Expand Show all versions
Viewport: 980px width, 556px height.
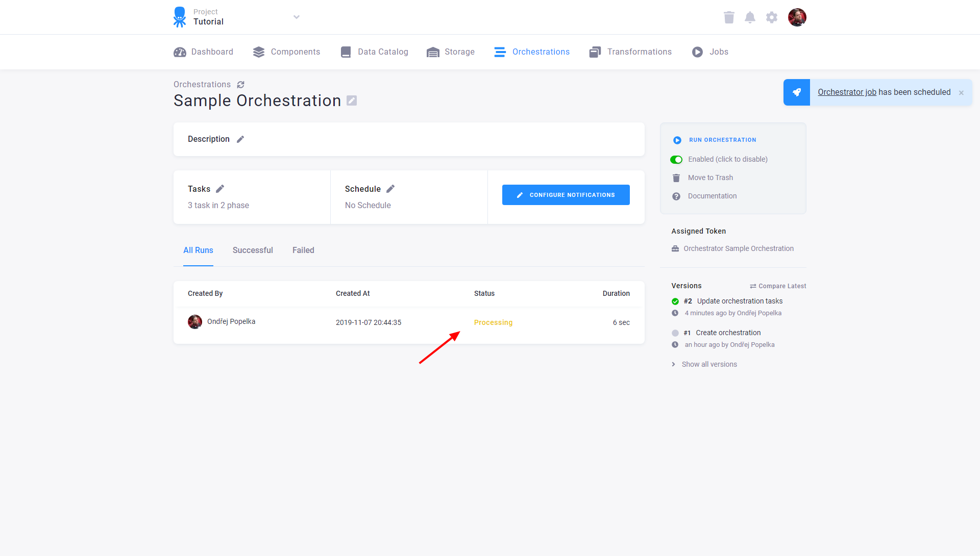point(709,364)
